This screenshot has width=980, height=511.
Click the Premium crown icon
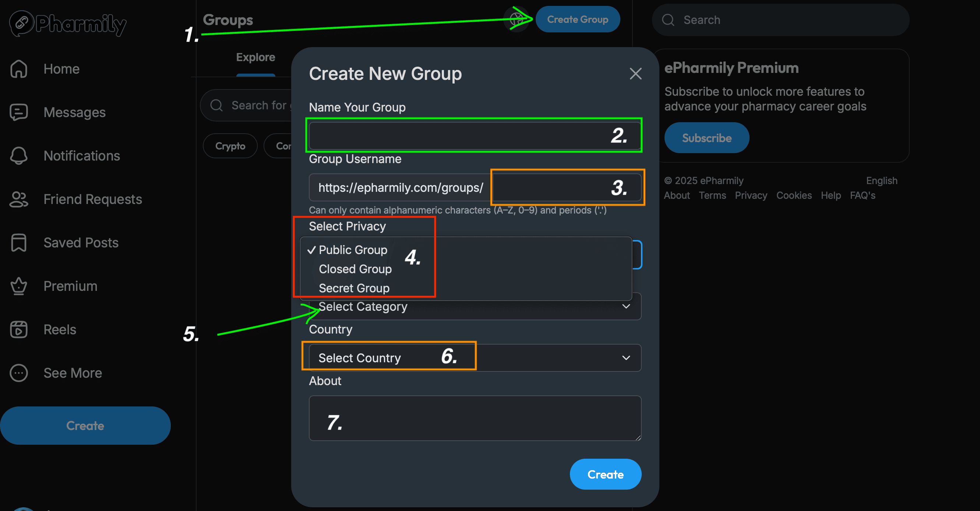[19, 286]
